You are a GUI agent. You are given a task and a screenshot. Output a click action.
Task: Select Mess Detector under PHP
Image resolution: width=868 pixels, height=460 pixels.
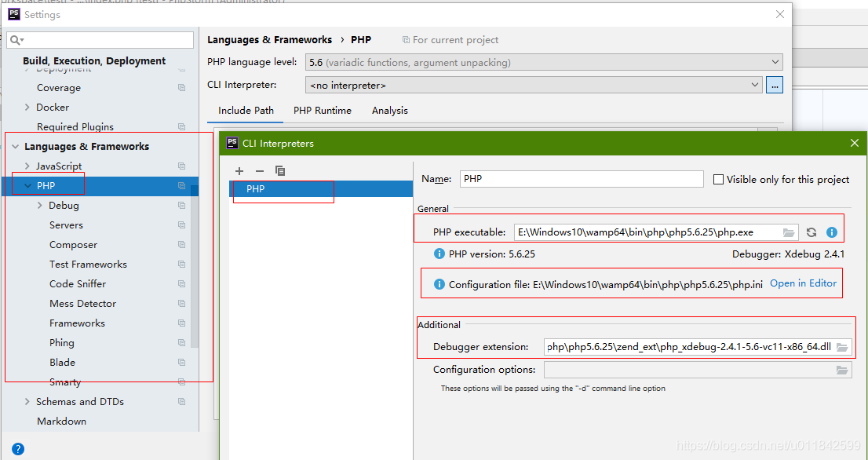[x=83, y=303]
